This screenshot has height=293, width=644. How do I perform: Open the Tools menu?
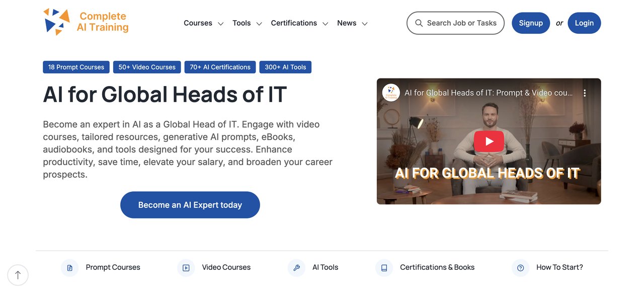242,23
